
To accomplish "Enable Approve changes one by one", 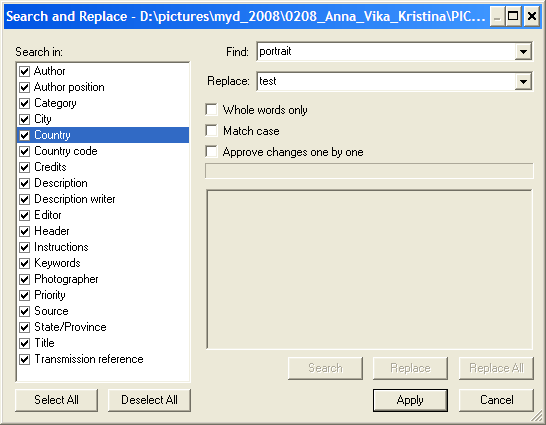I will 211,152.
